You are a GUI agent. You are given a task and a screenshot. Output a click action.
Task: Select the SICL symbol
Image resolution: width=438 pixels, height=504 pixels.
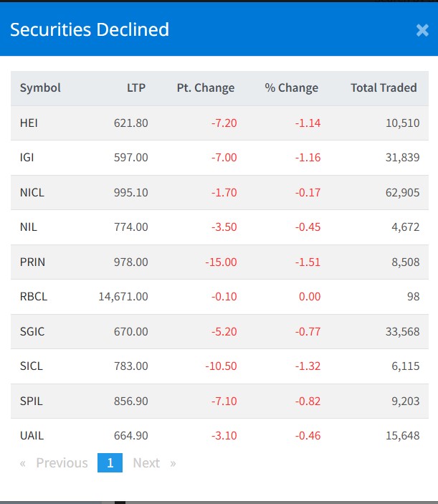32,366
